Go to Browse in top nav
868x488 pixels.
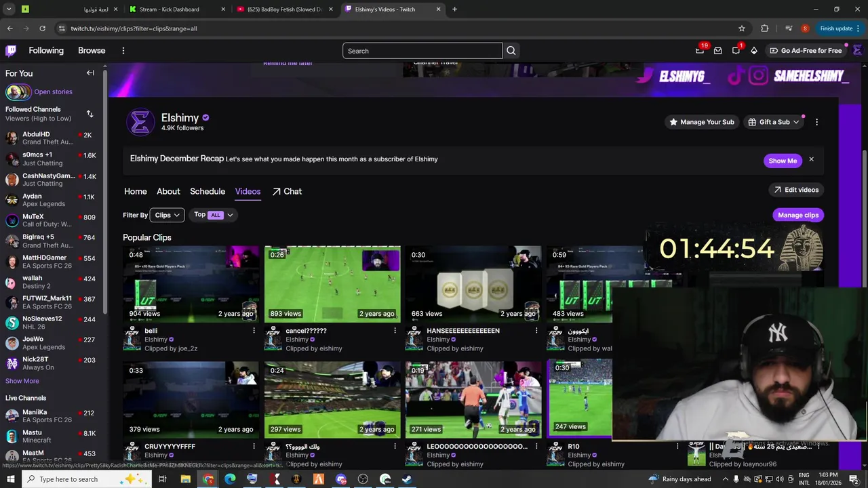[x=92, y=51]
